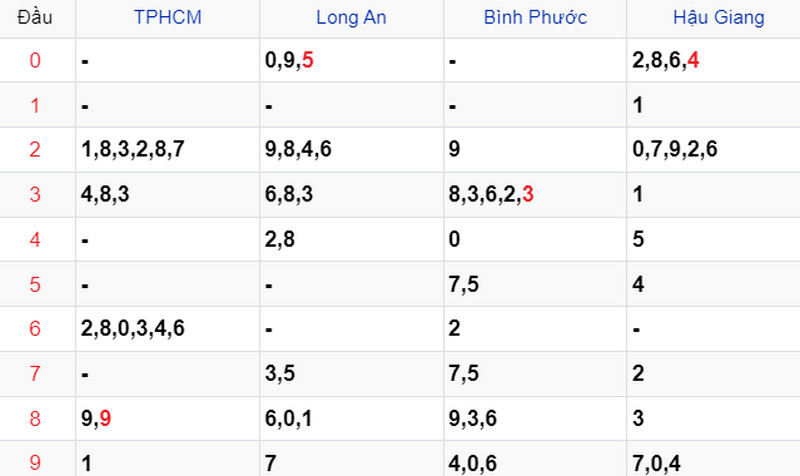Click the Bình Phước header link
800x476 pixels.
point(535,17)
